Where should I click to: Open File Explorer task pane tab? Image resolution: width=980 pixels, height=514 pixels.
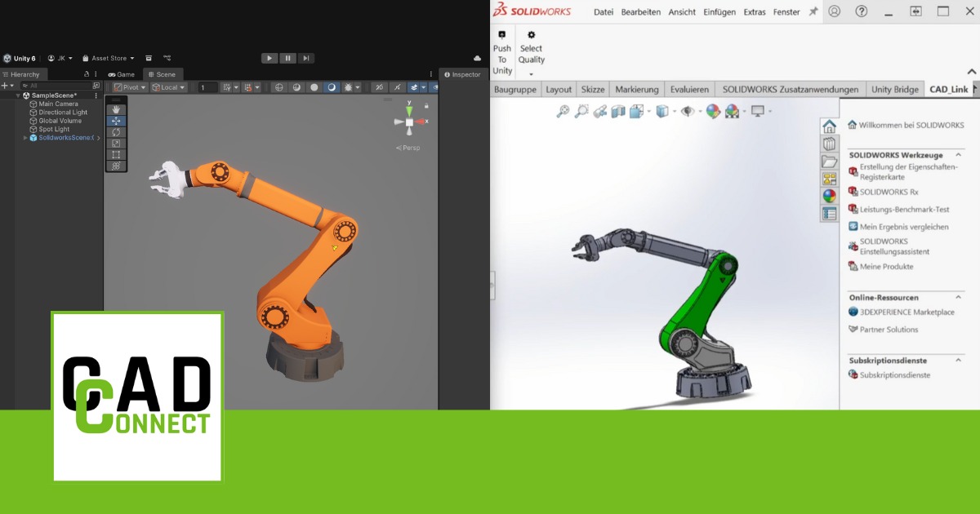tap(829, 162)
